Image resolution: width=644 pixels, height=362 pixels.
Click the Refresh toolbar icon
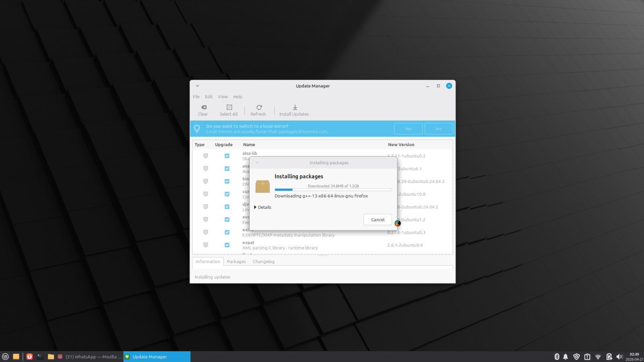point(259,107)
